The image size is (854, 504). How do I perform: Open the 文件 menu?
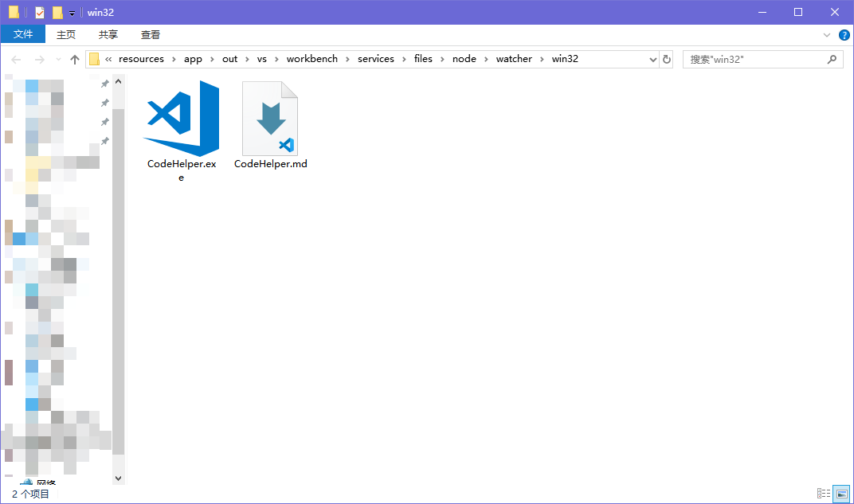pos(23,34)
